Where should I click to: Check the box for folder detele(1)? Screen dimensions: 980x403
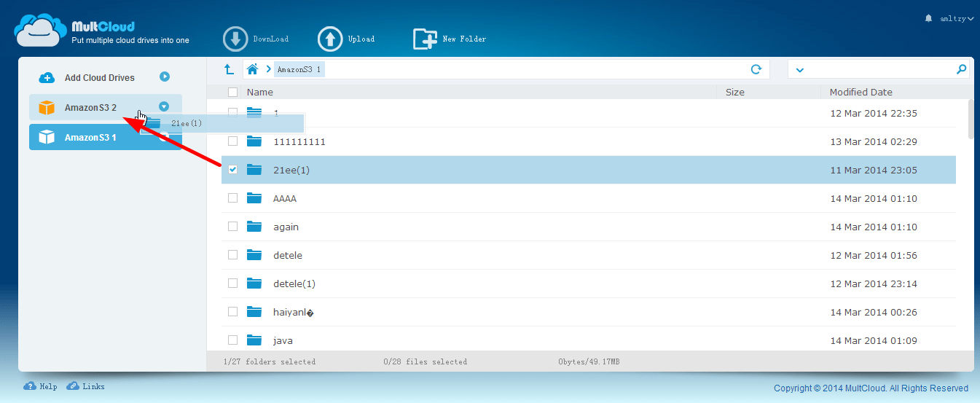[x=232, y=283]
